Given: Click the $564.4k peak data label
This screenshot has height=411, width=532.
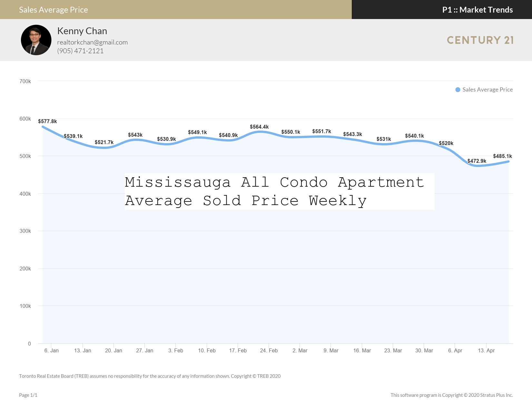Looking at the screenshot, I should (259, 127).
